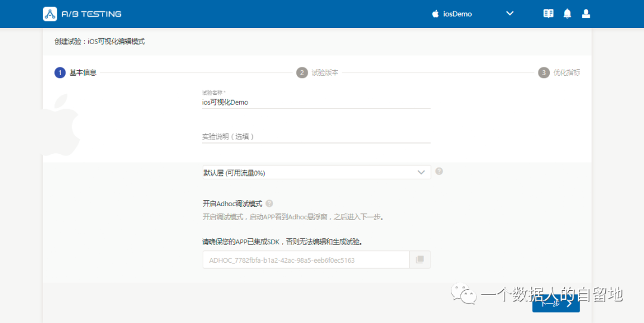Go to step 2 试验版本
This screenshot has width=644, height=323.
pyautogui.click(x=324, y=73)
